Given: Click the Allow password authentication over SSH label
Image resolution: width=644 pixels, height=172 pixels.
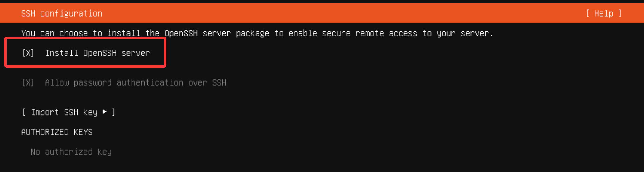Looking at the screenshot, I should click(x=135, y=83).
